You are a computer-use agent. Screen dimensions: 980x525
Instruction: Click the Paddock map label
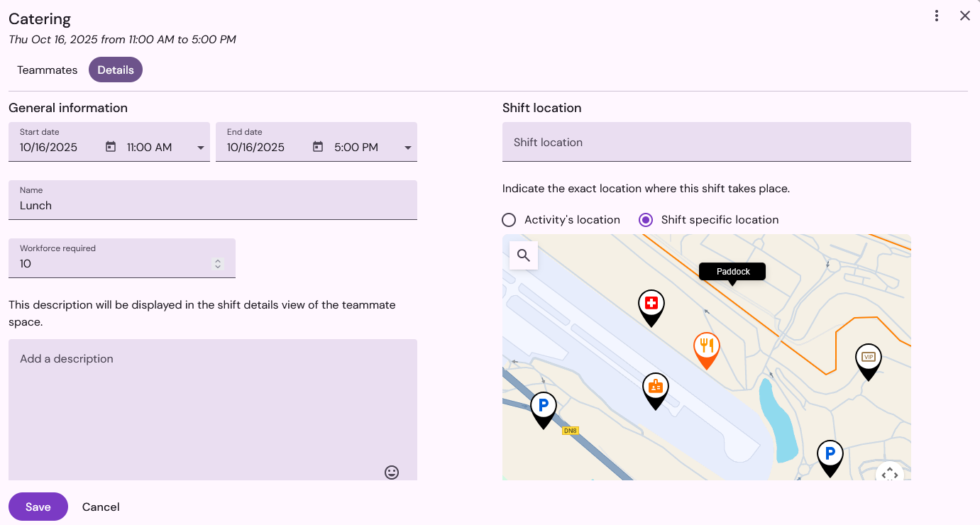point(733,272)
